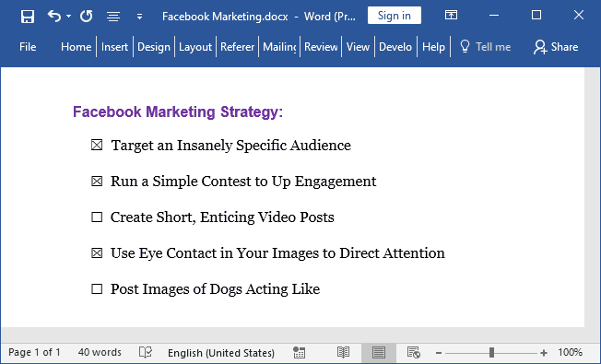Click the Redo/Repeat circular arrow icon
The height and width of the screenshot is (364, 601).
pos(87,16)
